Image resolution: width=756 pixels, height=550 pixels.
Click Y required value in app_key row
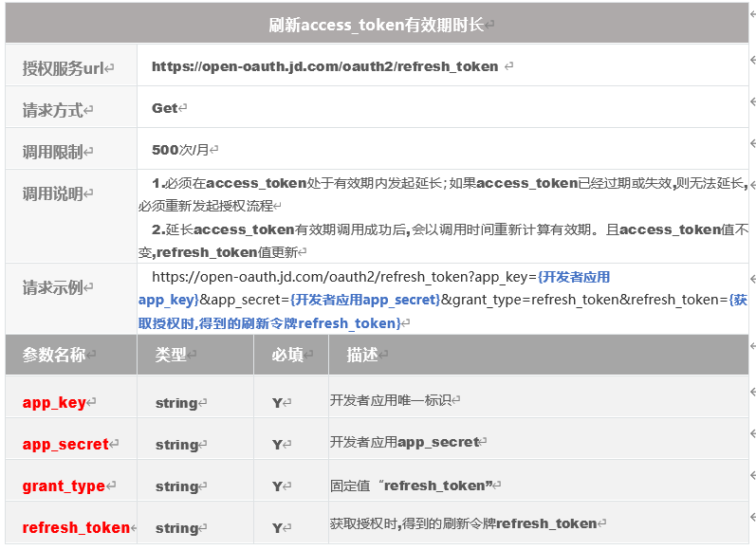tap(277, 402)
